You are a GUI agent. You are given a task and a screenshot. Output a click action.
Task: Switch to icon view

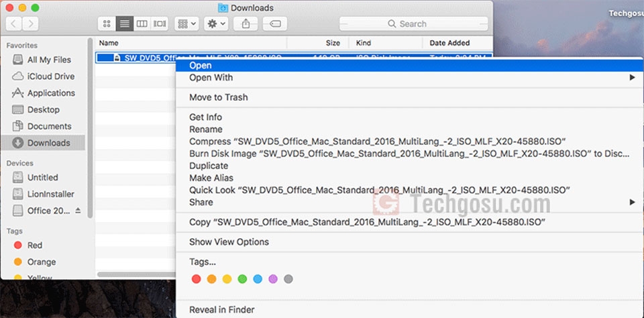[x=107, y=23]
